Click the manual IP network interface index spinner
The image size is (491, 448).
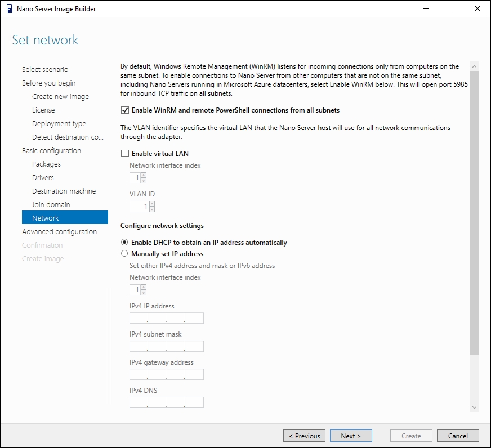(x=138, y=290)
